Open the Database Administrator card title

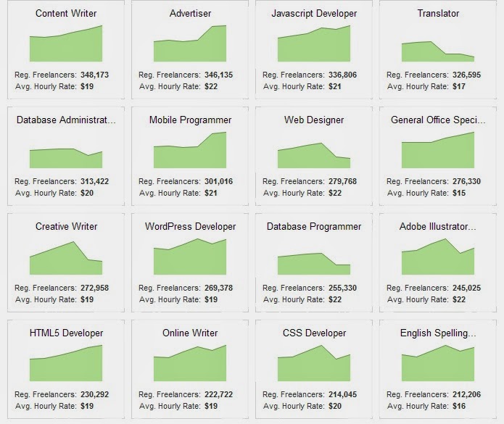click(66, 120)
